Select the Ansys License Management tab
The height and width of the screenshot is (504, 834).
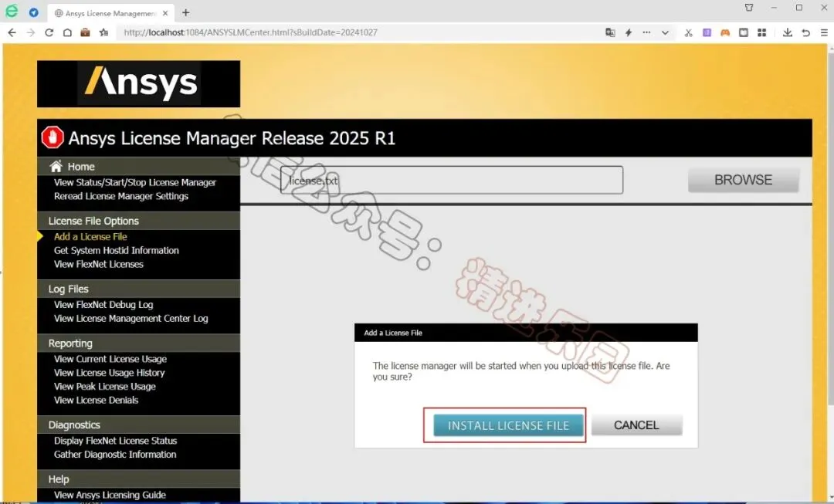pos(109,13)
